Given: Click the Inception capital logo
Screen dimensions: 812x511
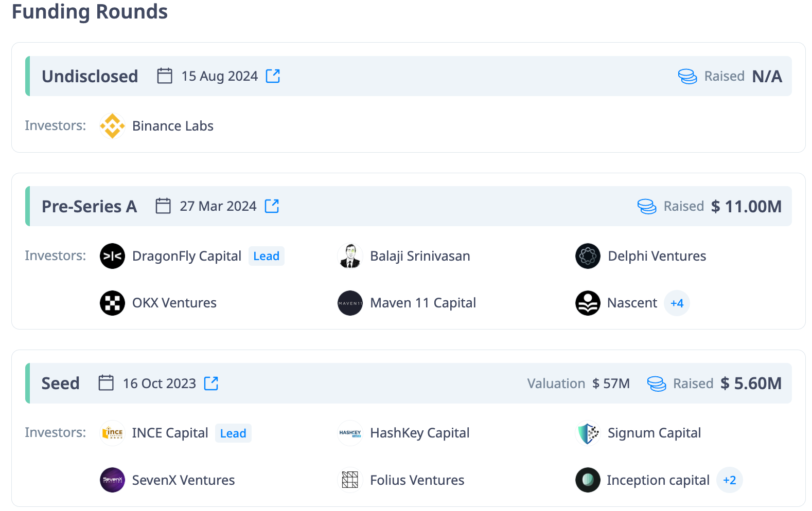Looking at the screenshot, I should [588, 480].
